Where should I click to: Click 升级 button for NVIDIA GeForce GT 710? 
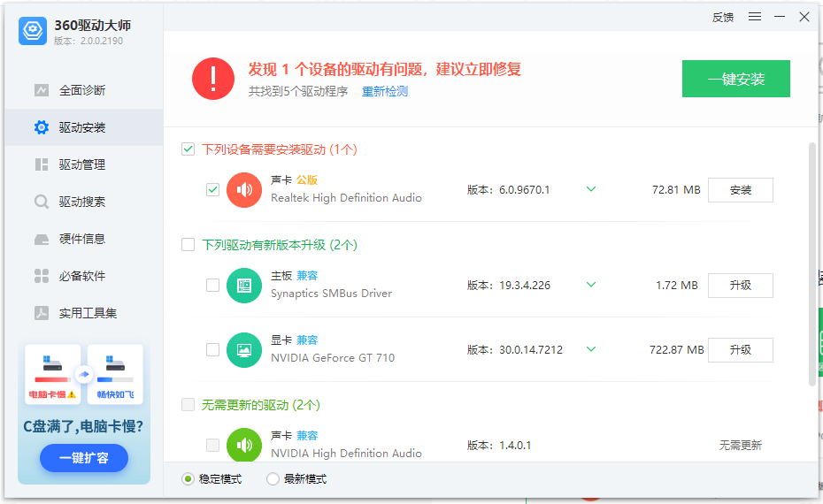click(740, 350)
